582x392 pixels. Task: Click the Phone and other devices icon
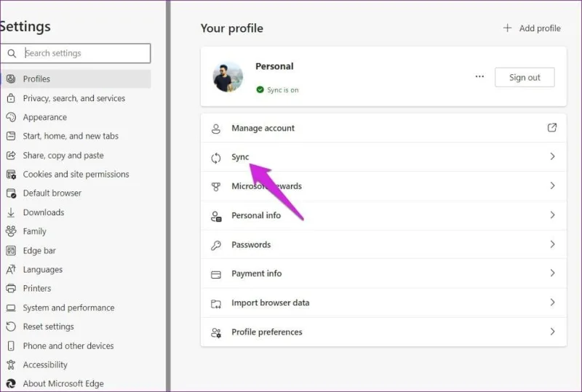[11, 345]
